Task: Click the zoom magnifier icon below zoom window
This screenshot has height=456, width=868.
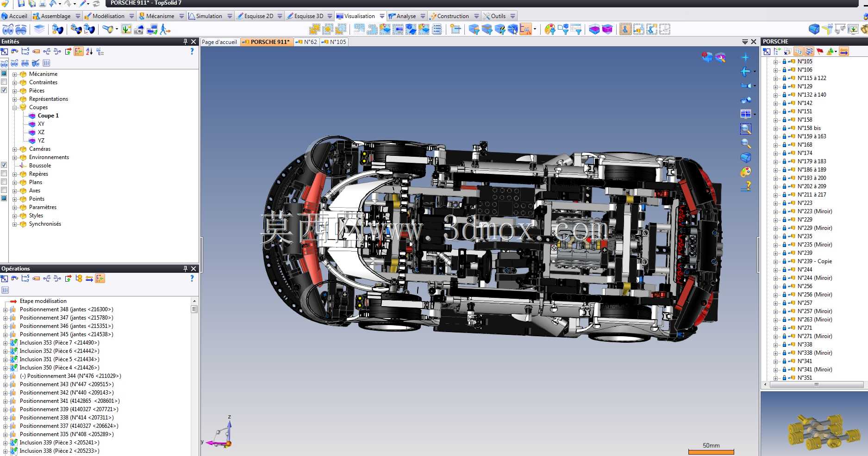Action: tap(745, 143)
